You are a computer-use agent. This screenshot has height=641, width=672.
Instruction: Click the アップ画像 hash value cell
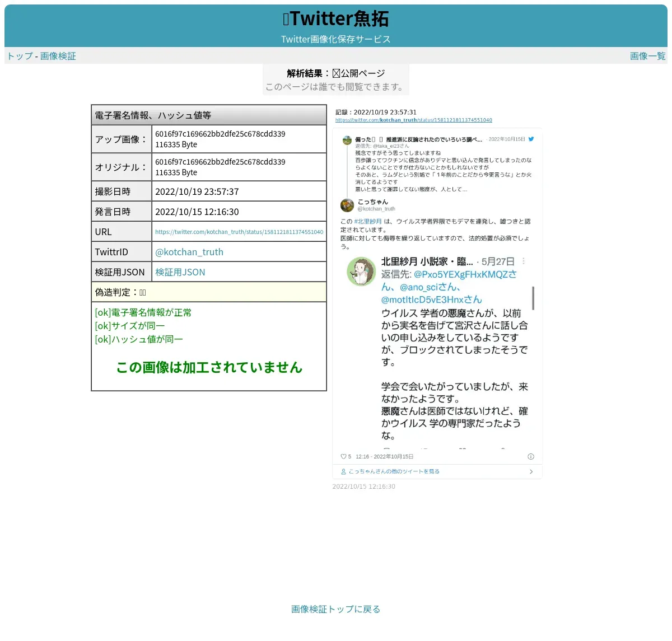pos(239,139)
